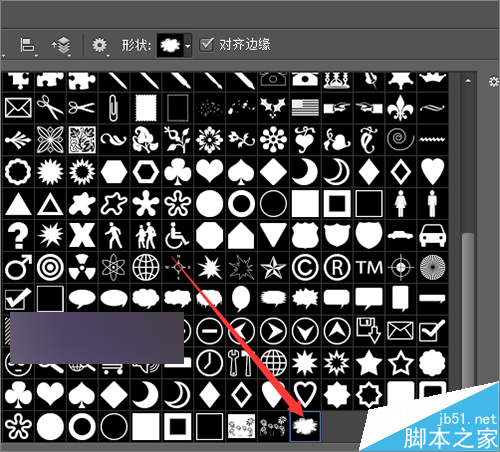Select the car front view shape
The height and width of the screenshot is (452, 500).
pyautogui.click(x=432, y=235)
